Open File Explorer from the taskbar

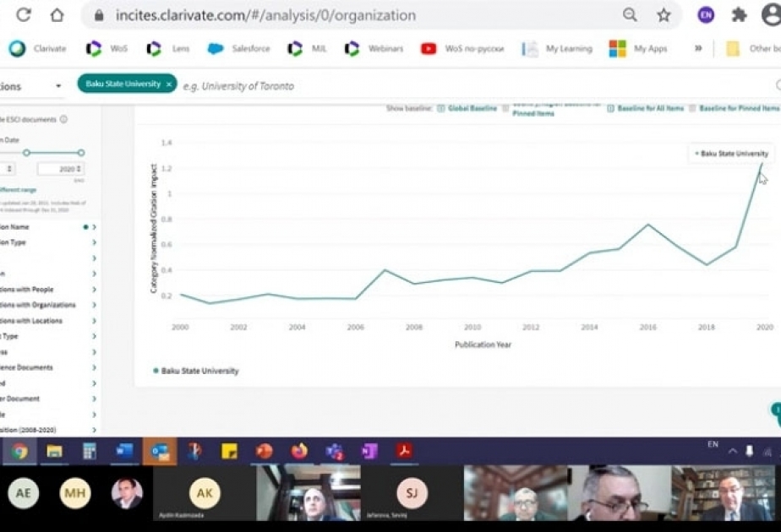[54, 452]
